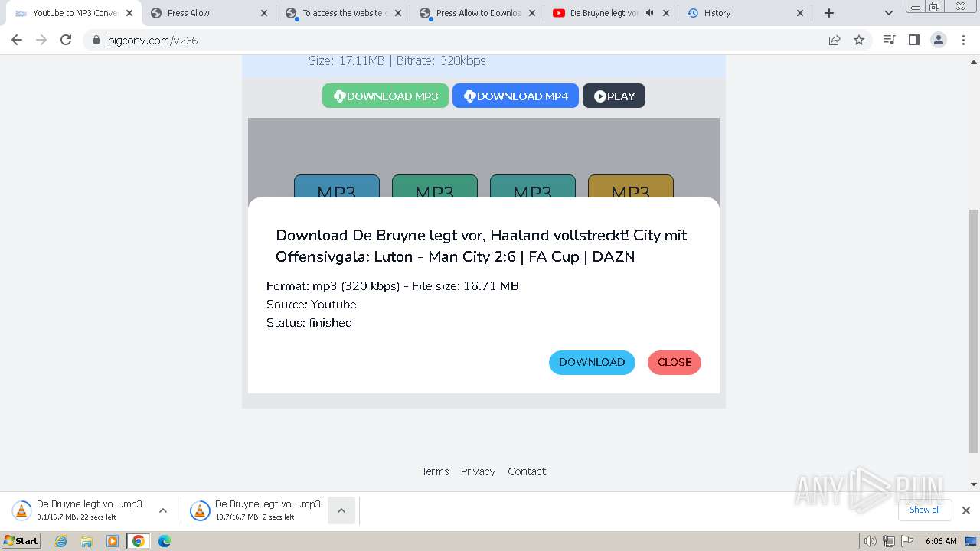Open media player from taskbar
This screenshot has width=980, height=551.
pos(113,541)
